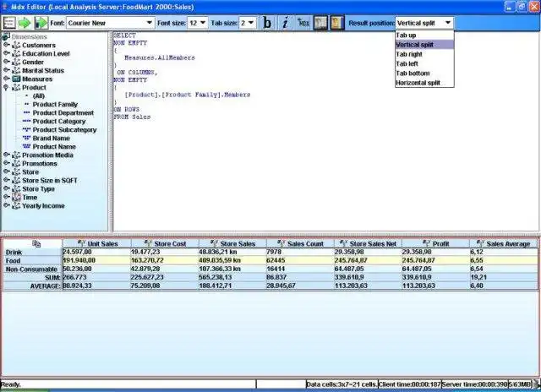
Task: Click the measure icon in Profit header
Action: click(426, 243)
